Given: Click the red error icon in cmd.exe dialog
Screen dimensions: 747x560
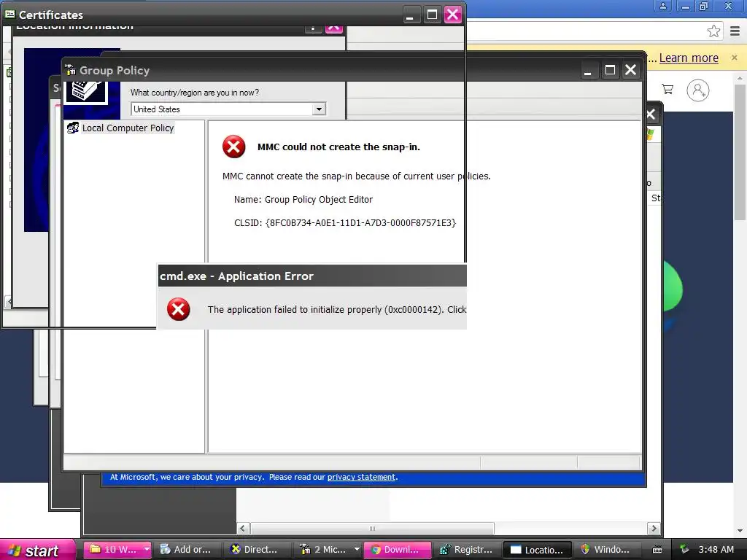Looking at the screenshot, I should click(179, 309).
